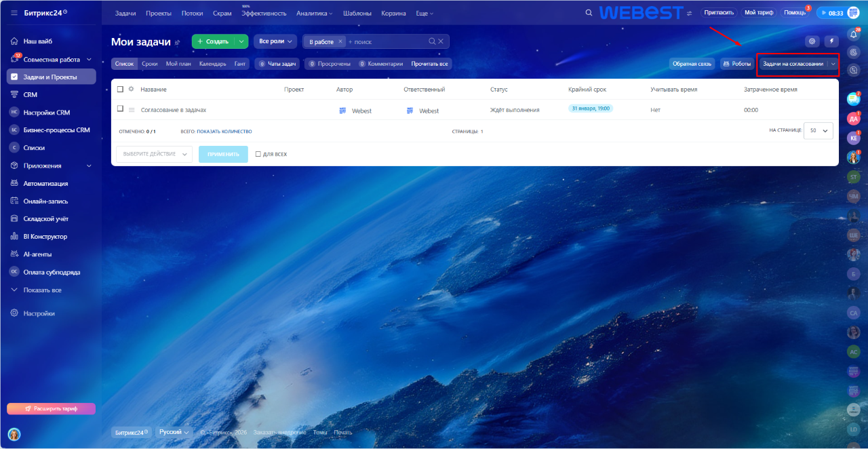868x449 pixels.
Task: Check the Согласование в задачах row checkbox
Action: click(120, 109)
